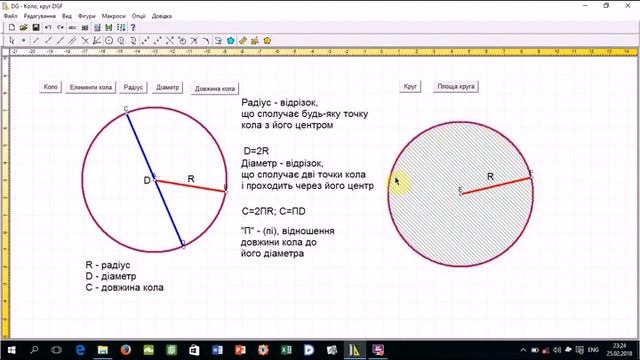Open the Редагування menu
The height and width of the screenshot is (360, 640).
point(40,16)
